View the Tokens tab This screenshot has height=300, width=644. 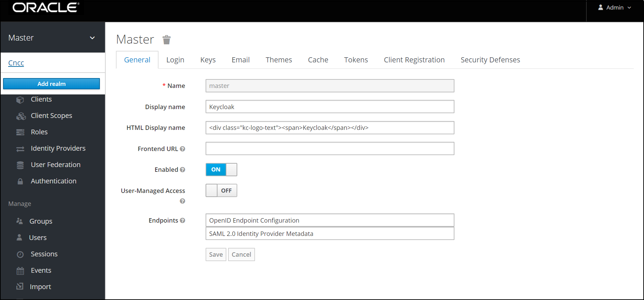click(x=356, y=60)
